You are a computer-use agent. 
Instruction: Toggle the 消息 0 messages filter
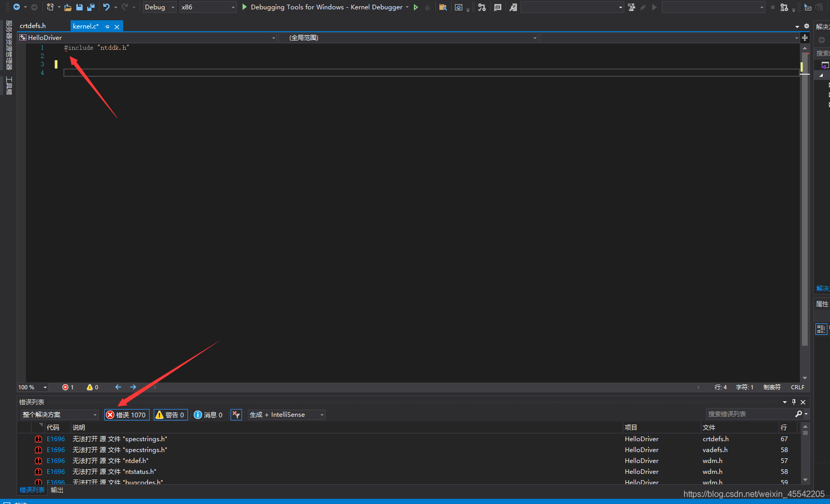(x=208, y=415)
